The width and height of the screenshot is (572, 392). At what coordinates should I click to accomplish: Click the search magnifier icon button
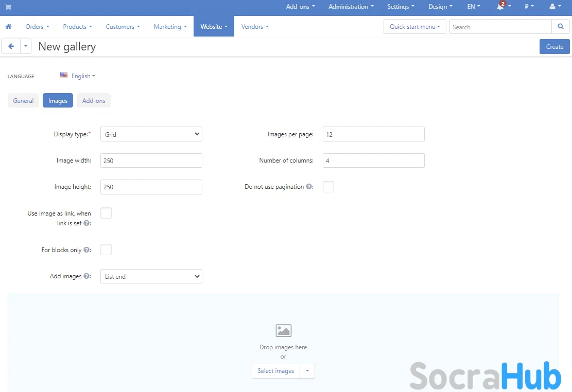(560, 27)
